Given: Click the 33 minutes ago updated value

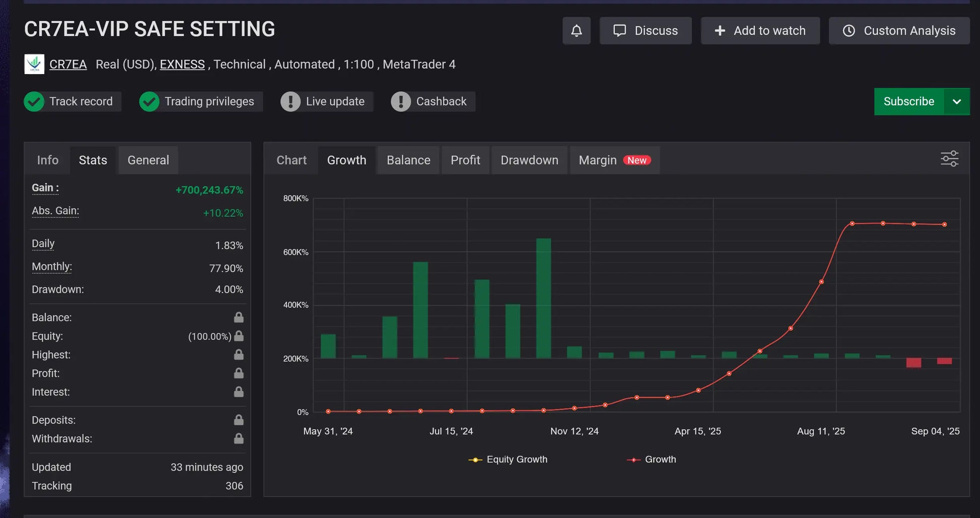Looking at the screenshot, I should (206, 467).
